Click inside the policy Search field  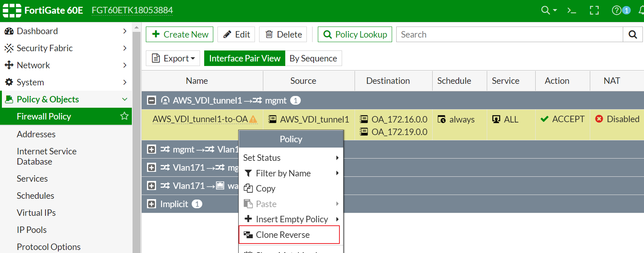click(510, 35)
